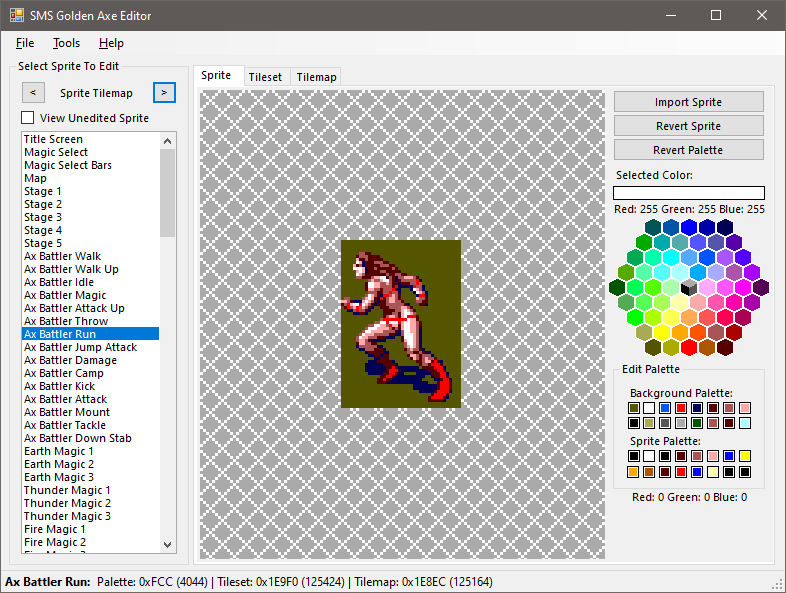Viewport: 786px width, 593px height.
Task: Click the previous sprite category arrow button
Action: coord(33,93)
